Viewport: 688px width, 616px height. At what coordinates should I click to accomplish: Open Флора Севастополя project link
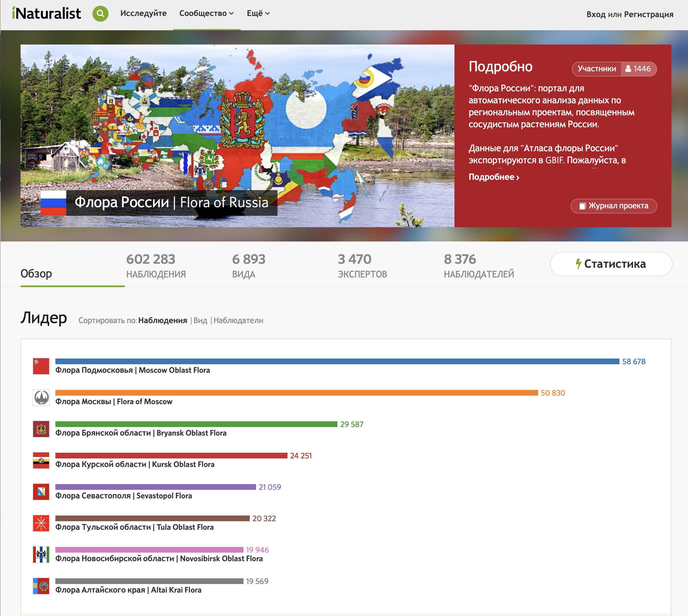click(x=124, y=496)
